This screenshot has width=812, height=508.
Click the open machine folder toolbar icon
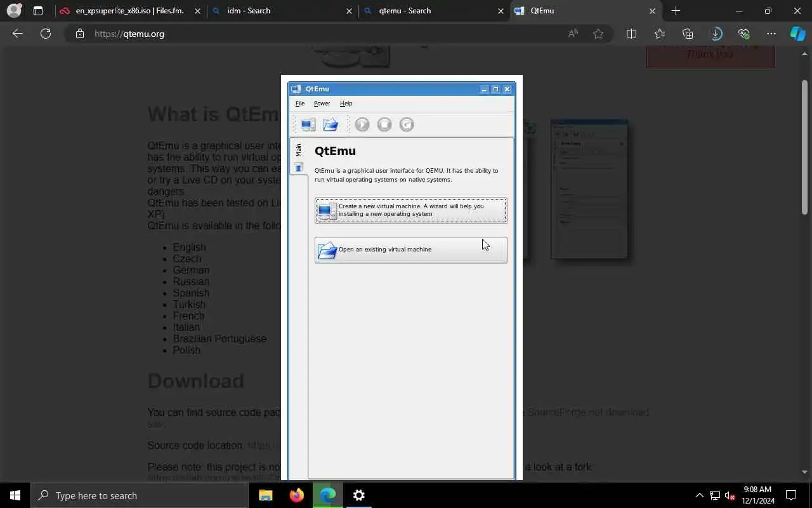331,124
